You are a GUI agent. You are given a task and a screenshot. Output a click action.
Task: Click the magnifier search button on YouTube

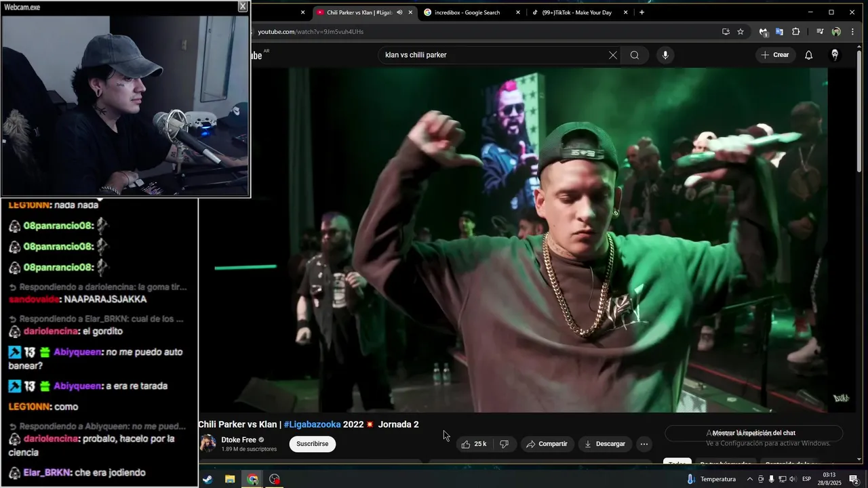[634, 55]
